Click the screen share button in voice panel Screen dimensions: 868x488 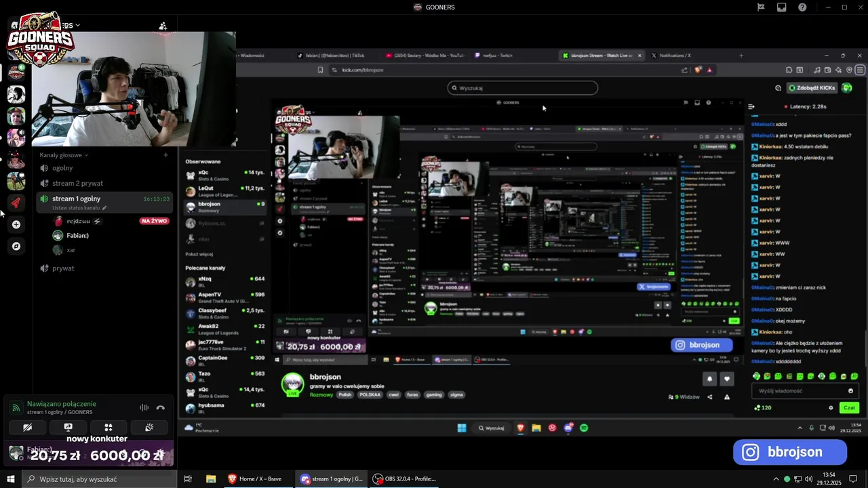tap(68, 428)
